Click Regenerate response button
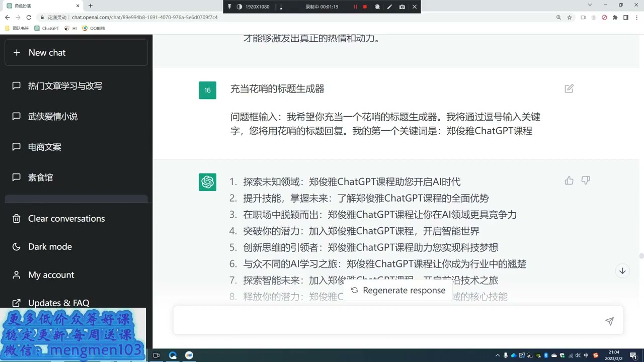The width and height of the screenshot is (644, 362). [x=398, y=291]
